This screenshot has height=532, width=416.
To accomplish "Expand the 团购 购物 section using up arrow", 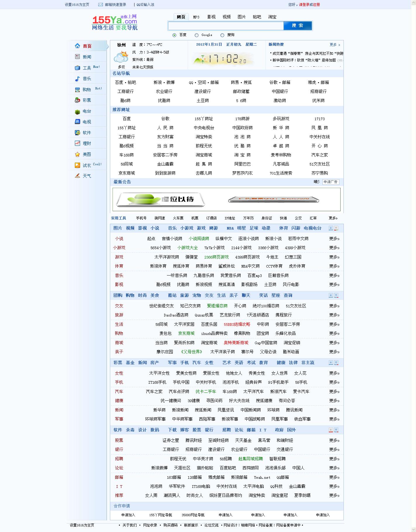I will tap(336, 295).
